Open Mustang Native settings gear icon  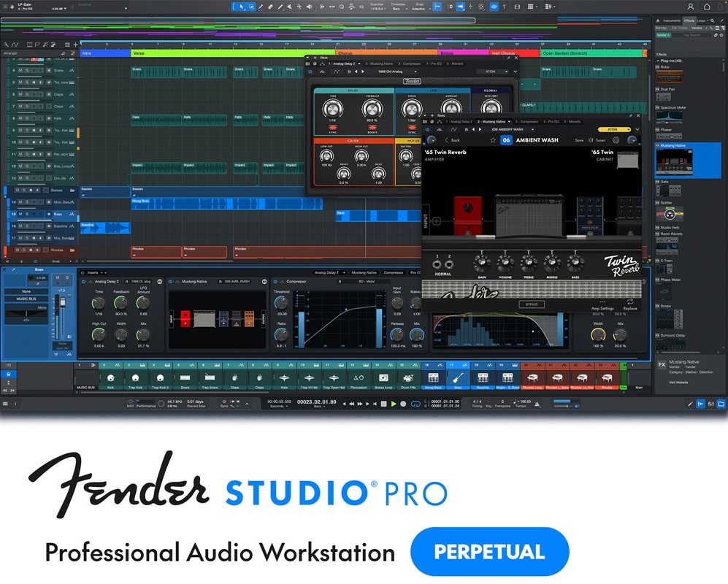tap(616, 140)
